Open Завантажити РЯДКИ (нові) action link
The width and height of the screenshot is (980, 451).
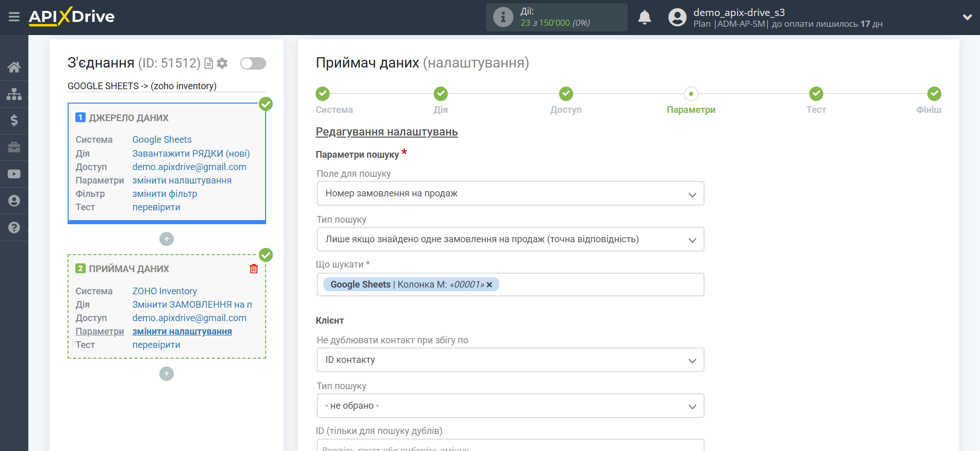pos(191,154)
